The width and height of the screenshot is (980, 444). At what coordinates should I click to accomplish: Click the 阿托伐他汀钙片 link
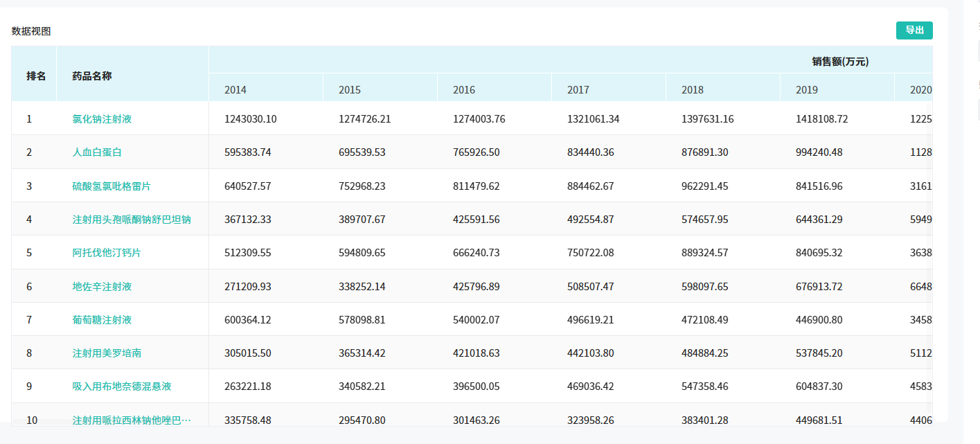(x=107, y=253)
